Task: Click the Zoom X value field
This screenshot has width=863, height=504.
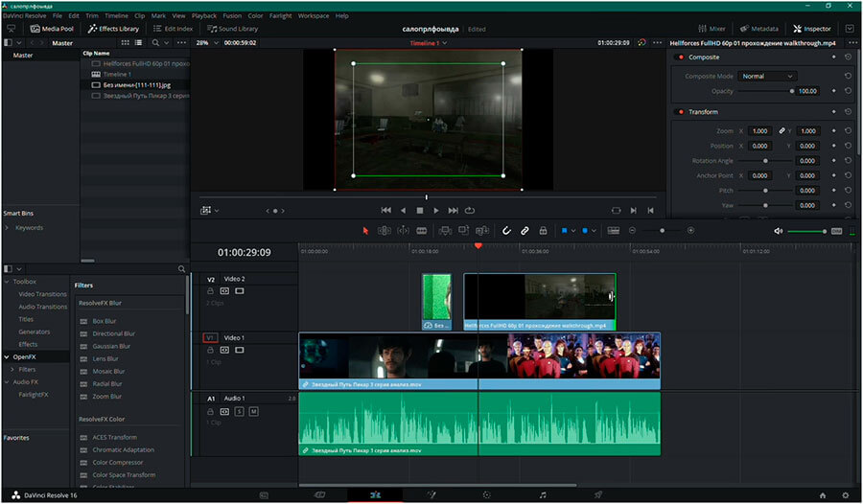Action: tap(759, 131)
